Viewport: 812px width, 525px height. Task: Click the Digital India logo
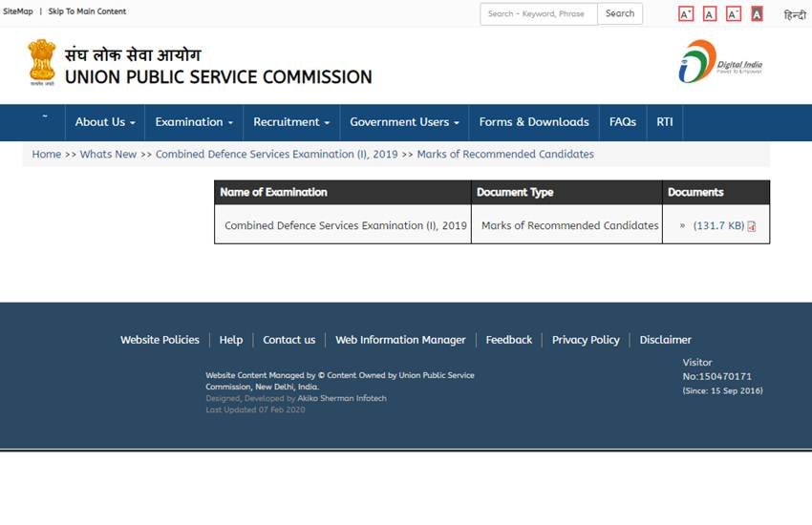click(719, 62)
